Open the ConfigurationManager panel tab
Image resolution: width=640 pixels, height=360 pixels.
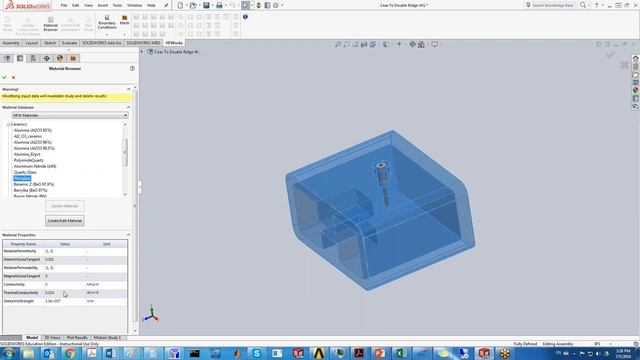point(33,58)
